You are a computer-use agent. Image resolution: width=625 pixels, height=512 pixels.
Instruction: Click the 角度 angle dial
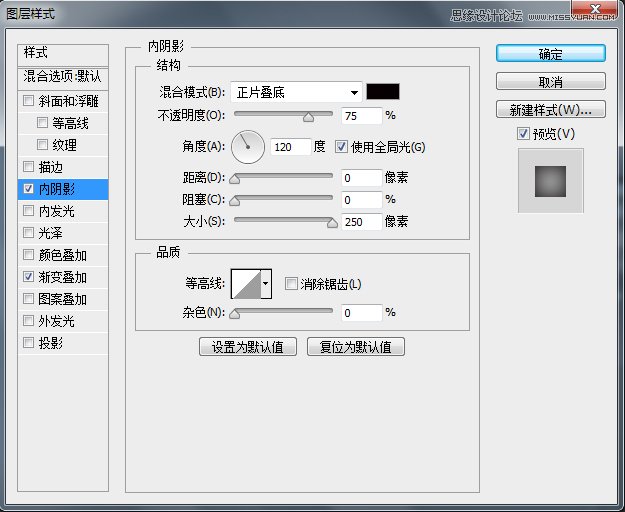(248, 147)
